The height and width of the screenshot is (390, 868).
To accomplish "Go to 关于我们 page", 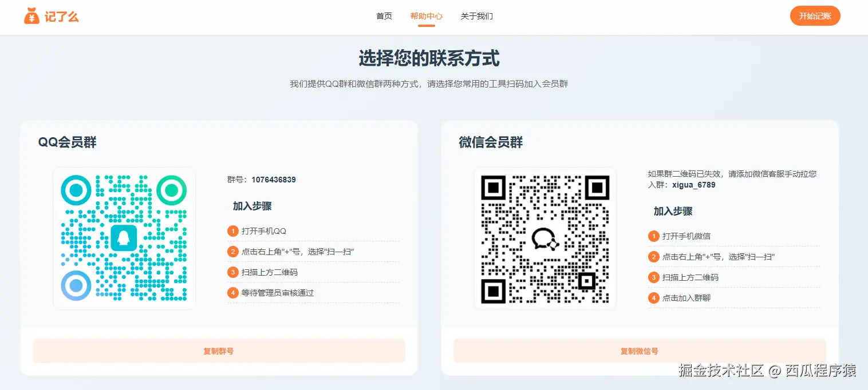I will [x=477, y=16].
